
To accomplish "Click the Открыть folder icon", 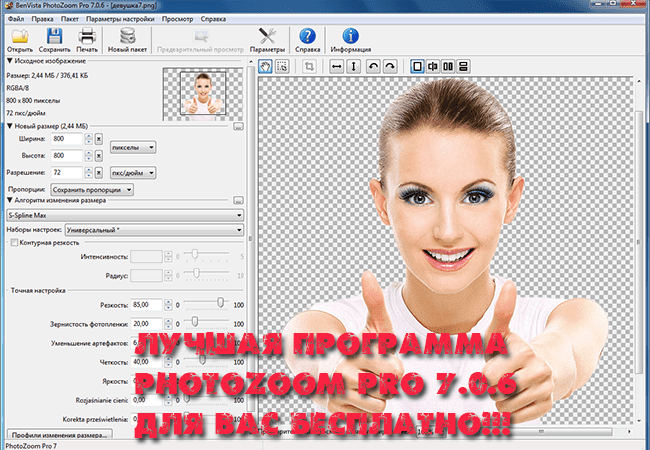I will coord(19,36).
